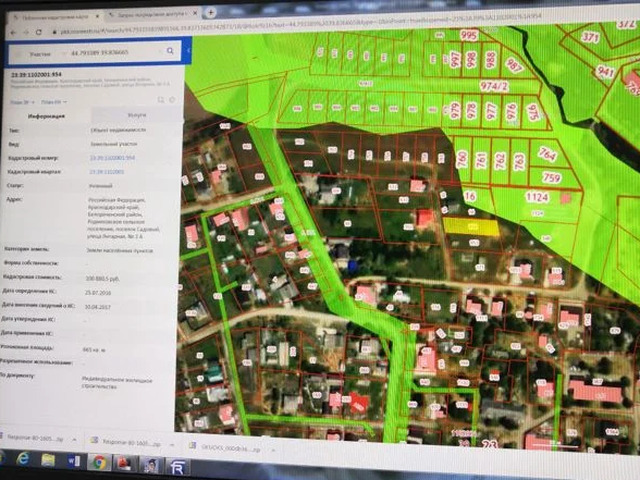This screenshot has height=480, width=640.
Task: Select the 'Информация' tab
Action: coord(47,116)
